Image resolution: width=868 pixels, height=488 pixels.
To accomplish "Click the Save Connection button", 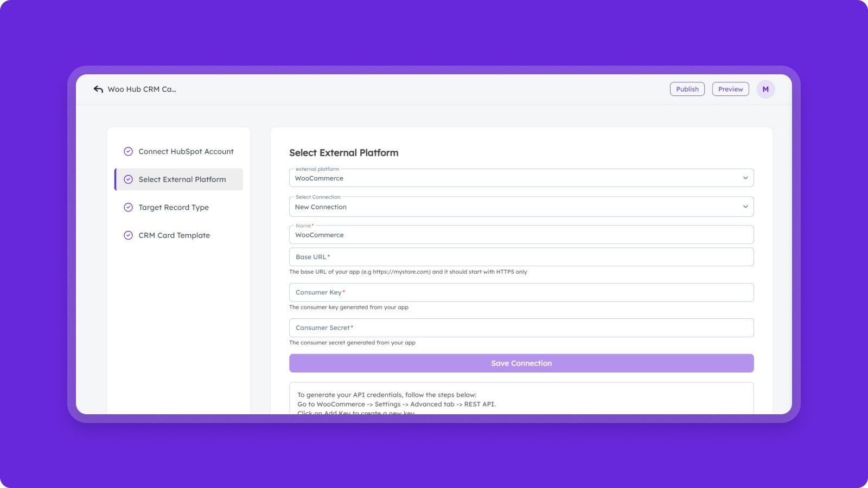I will (x=521, y=363).
